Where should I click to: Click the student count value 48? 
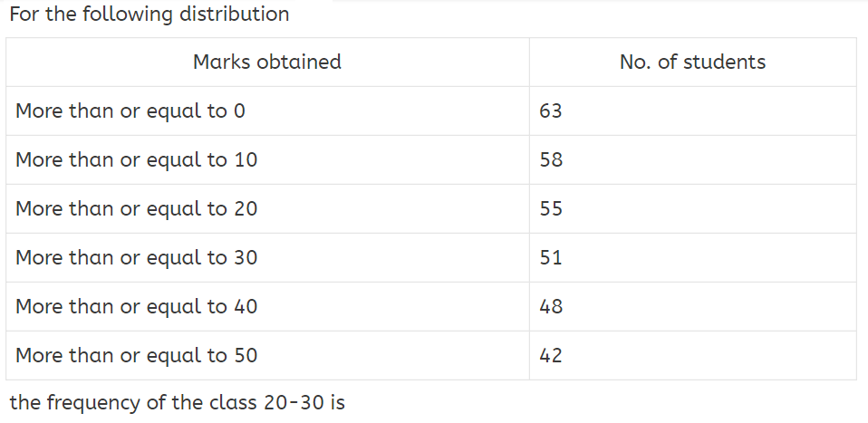click(550, 307)
